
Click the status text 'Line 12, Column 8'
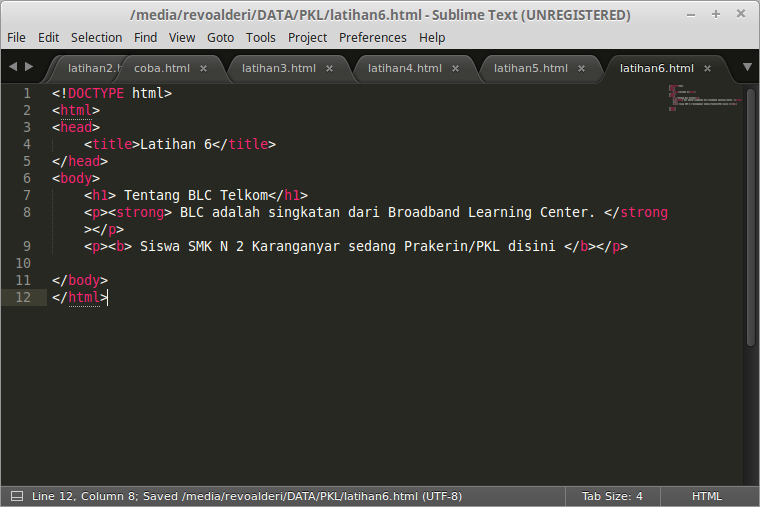coord(84,496)
